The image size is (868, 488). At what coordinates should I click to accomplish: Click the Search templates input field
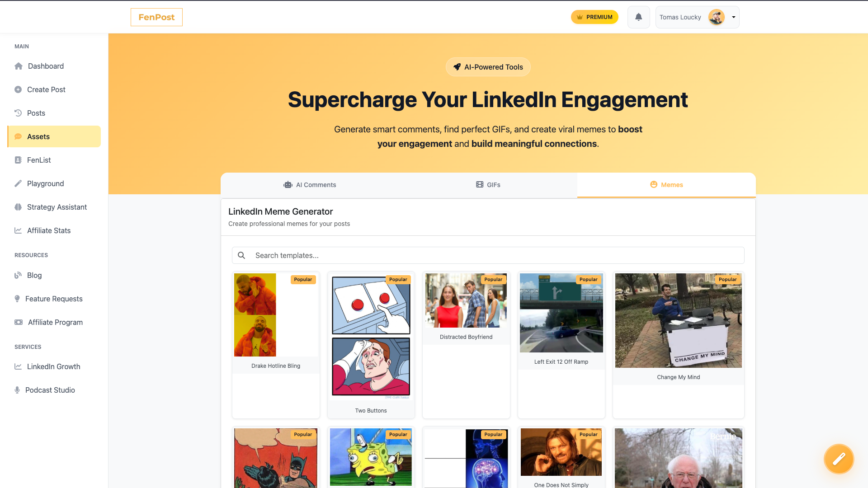tap(488, 255)
